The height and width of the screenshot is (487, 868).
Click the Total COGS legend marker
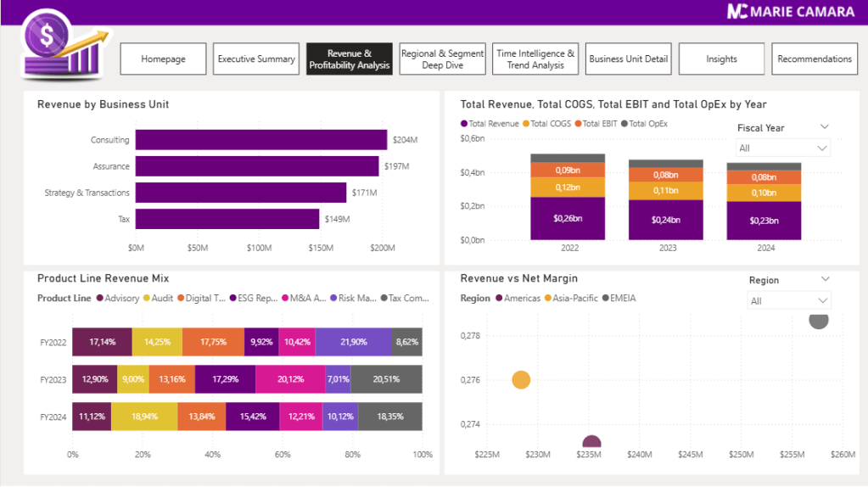tap(526, 124)
